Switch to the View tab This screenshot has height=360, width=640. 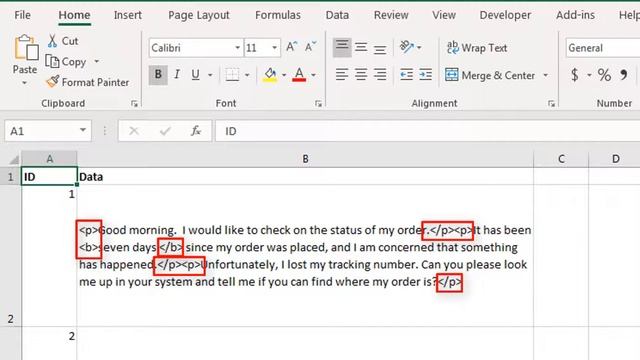pyautogui.click(x=444, y=15)
